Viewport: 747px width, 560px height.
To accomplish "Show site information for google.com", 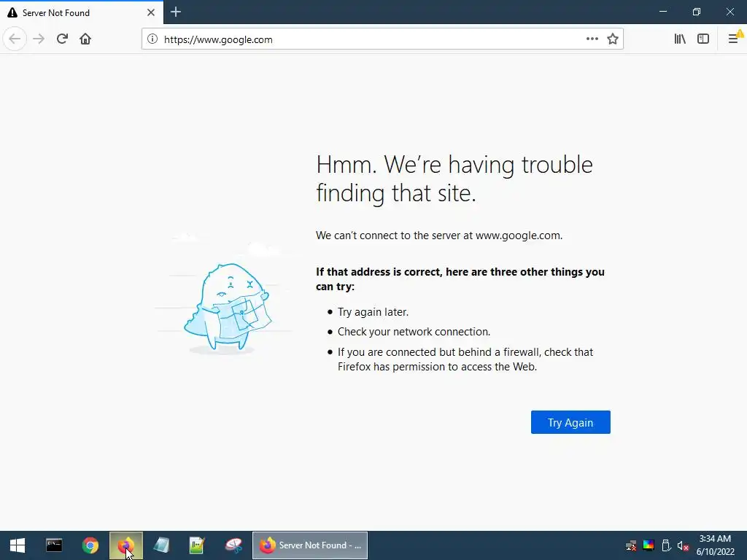I will click(x=152, y=39).
